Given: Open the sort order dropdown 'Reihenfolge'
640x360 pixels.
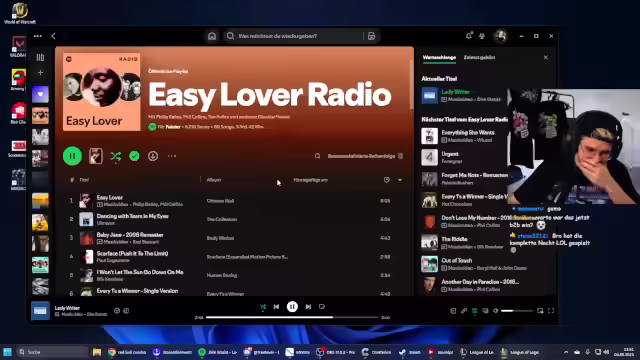Looking at the screenshot, I should click(x=365, y=156).
